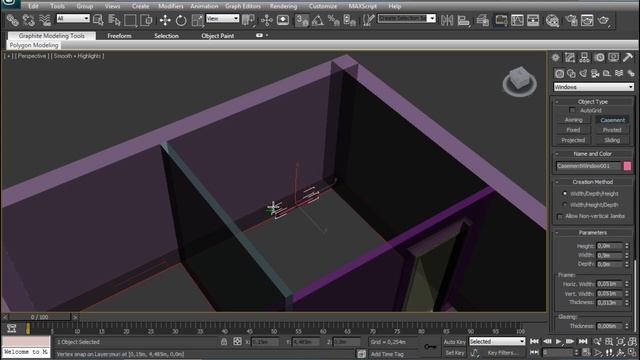Open the Windows object category dropdown
The width and height of the screenshot is (640, 360).
coord(593,87)
